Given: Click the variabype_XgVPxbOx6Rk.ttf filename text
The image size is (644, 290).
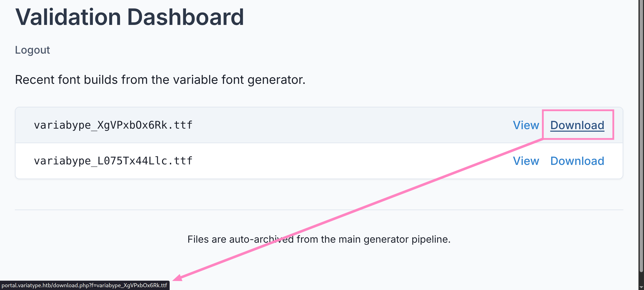Looking at the screenshot, I should click(113, 125).
